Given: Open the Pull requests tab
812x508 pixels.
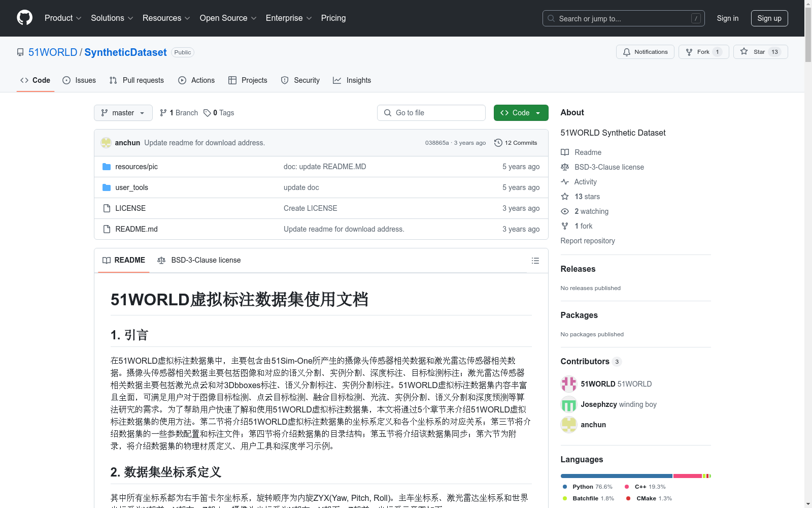Looking at the screenshot, I should point(137,80).
